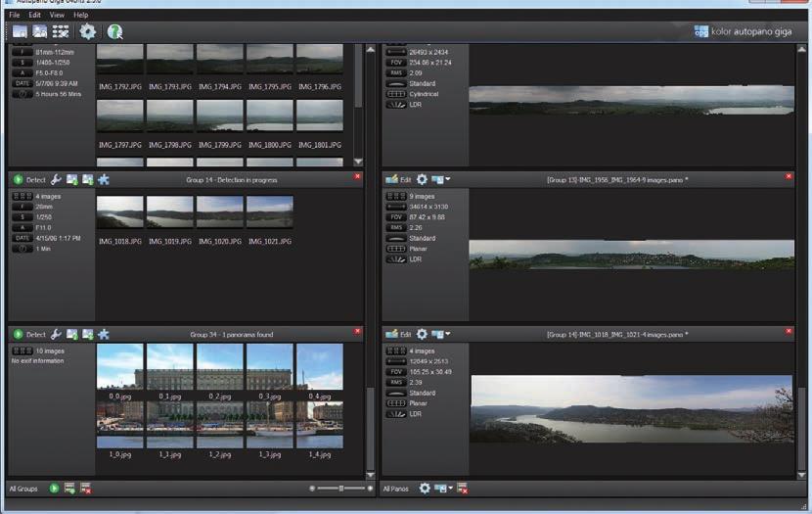The width and height of the screenshot is (812, 514).
Task: Click the help question-mark globe icon
Action: click(114, 31)
